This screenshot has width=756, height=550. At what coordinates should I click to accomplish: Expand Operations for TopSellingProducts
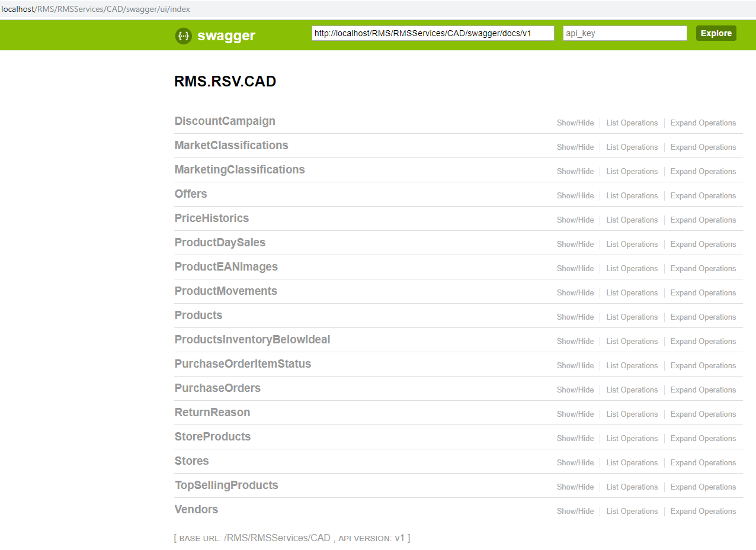pos(703,487)
